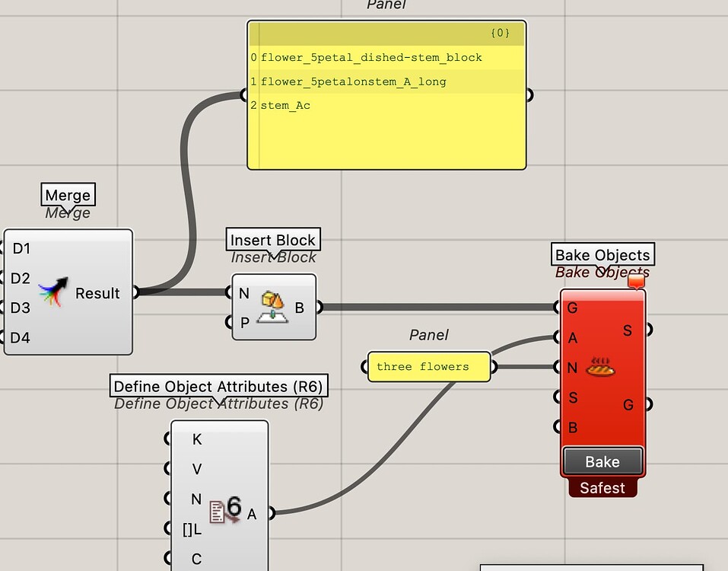Viewport: 728px width, 571px height.
Task: Click the Safest label under the Bake button
Action: pyautogui.click(x=602, y=489)
